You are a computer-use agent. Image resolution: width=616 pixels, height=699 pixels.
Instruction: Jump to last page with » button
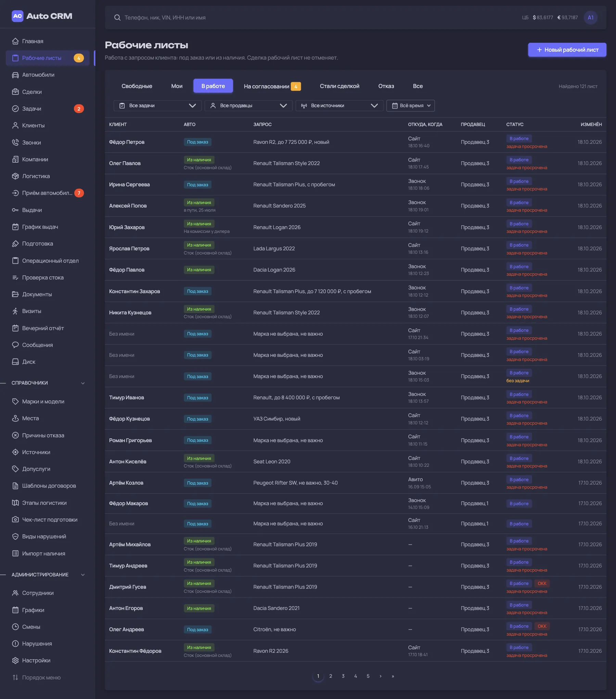pos(393,676)
